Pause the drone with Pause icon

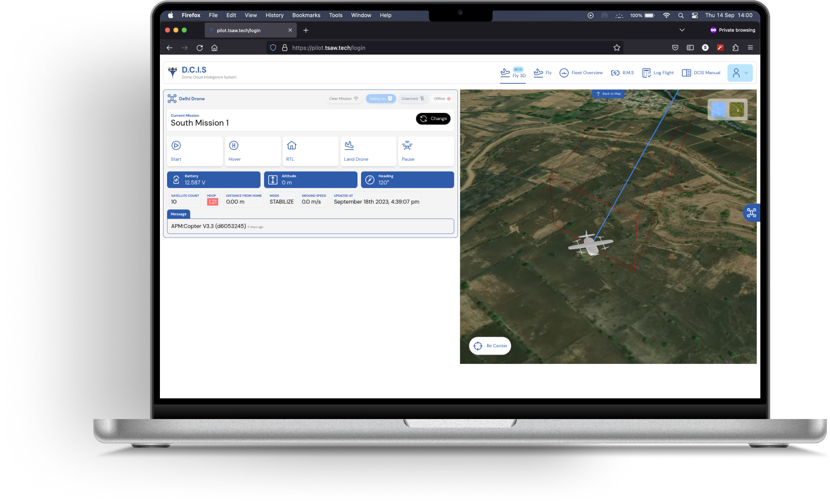[x=407, y=146]
